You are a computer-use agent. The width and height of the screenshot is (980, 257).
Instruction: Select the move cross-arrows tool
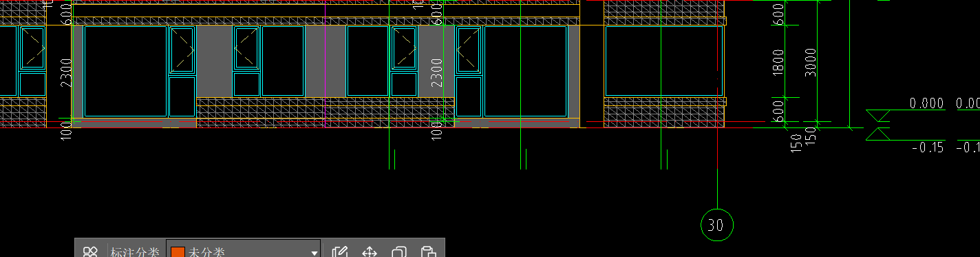pos(370,251)
